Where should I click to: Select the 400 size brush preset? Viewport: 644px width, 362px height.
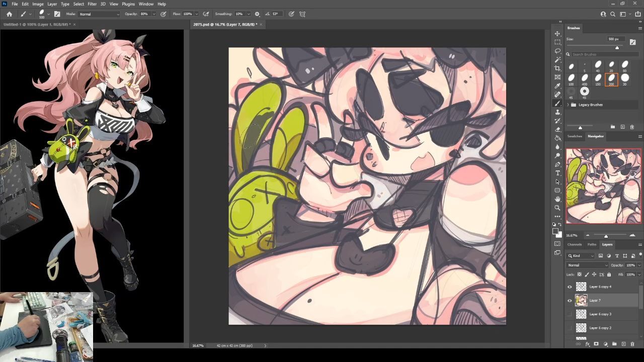tap(585, 79)
